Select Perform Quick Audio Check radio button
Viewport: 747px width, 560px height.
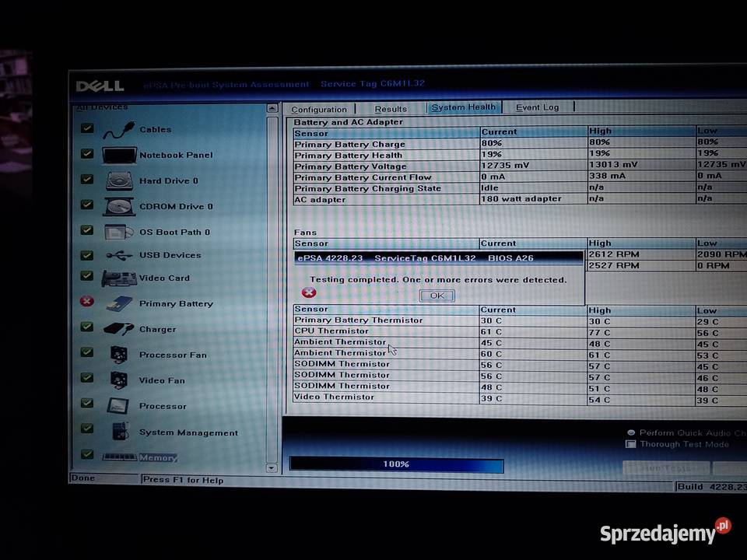(631, 432)
